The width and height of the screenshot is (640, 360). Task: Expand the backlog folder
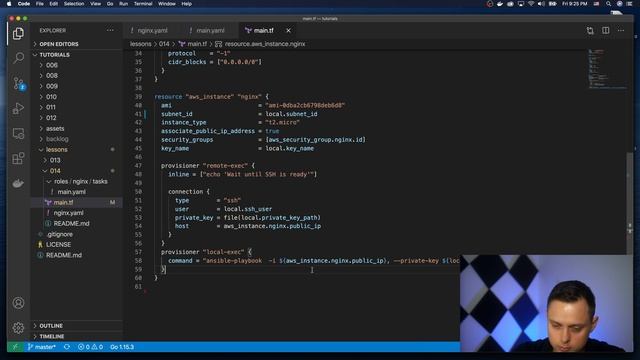[x=57, y=139]
